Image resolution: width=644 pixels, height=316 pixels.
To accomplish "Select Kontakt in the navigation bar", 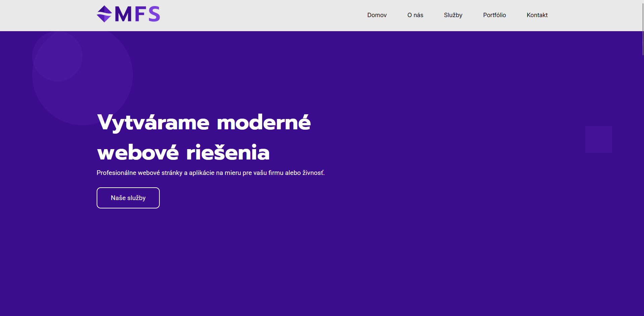I will pos(537,15).
